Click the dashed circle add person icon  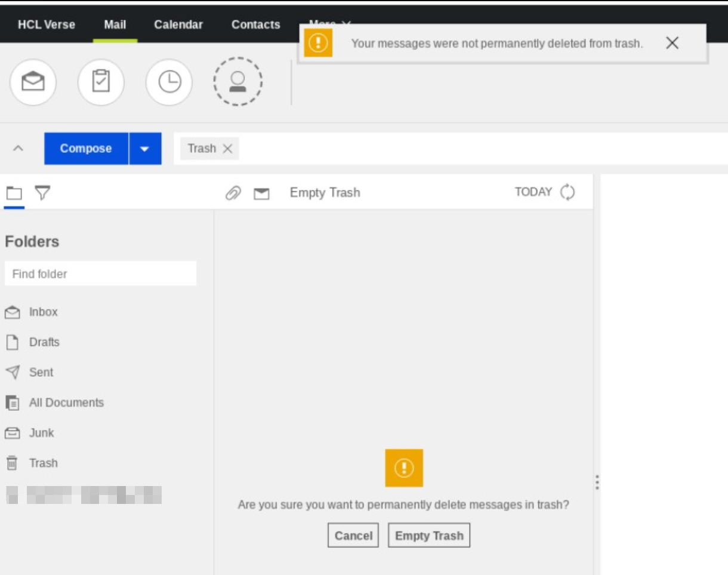tap(237, 82)
